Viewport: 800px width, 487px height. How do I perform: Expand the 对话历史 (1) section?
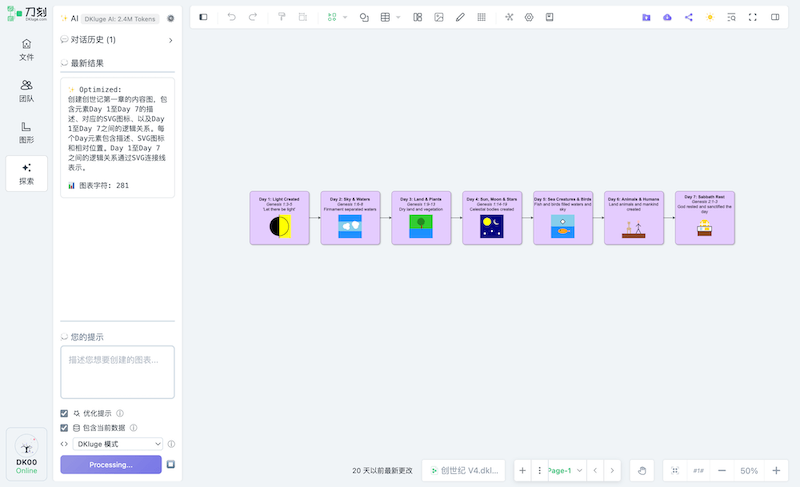170,40
